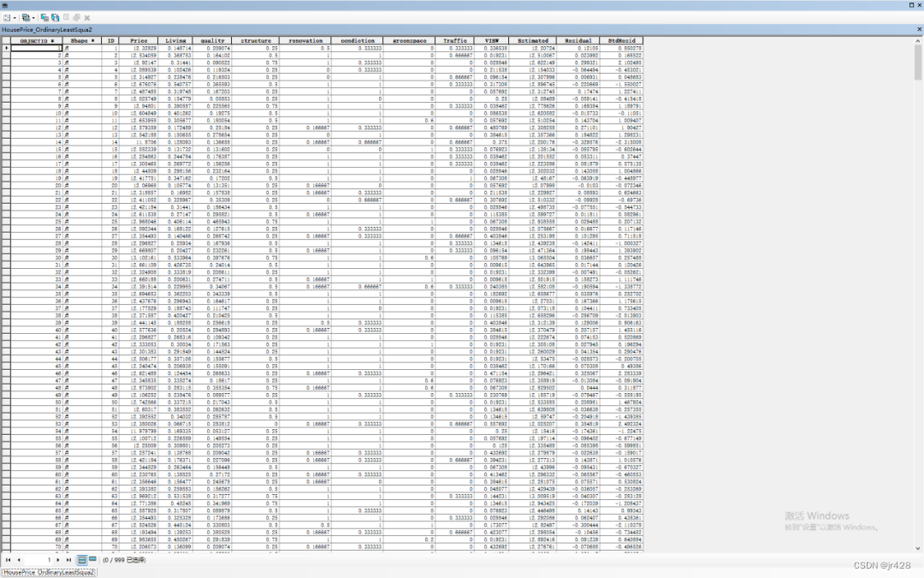This screenshot has height=578, width=924.
Task: Click the Delete Selected icon
Action: click(87, 18)
